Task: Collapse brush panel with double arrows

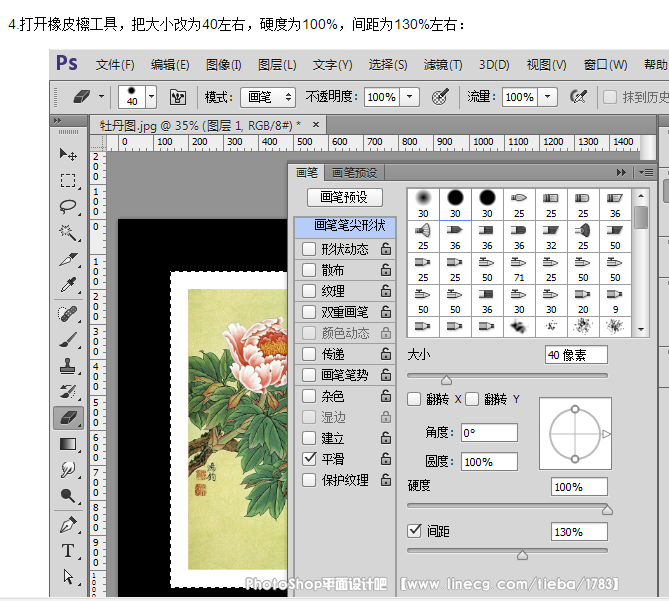Action: tap(621, 172)
